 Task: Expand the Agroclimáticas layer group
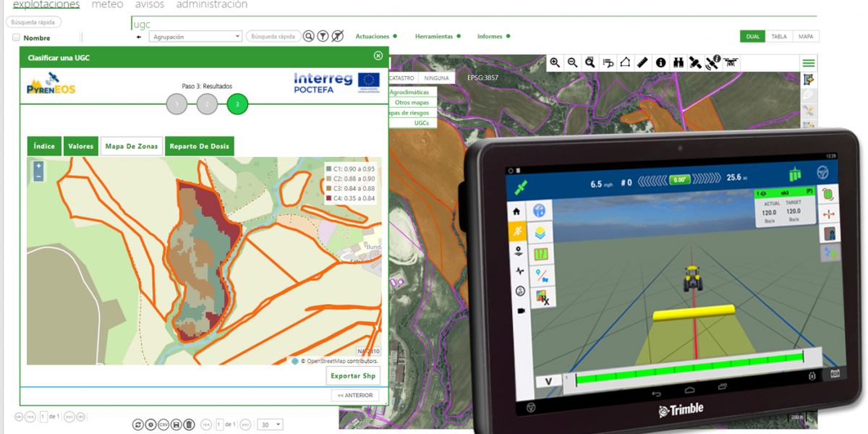pos(409,93)
